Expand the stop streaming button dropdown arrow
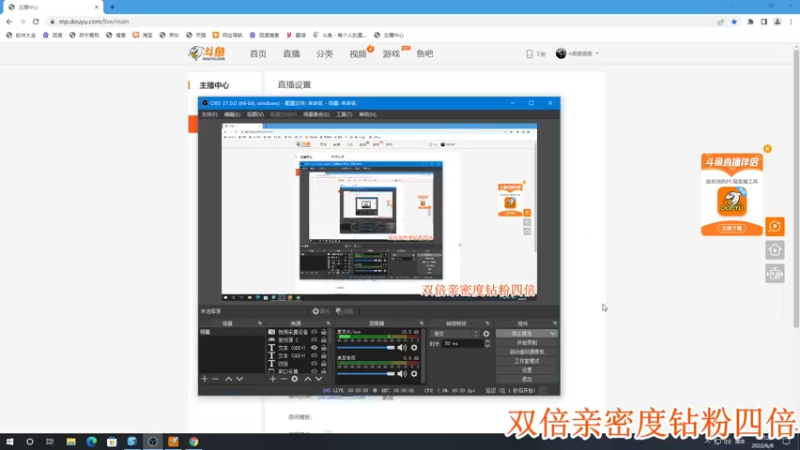 tap(553, 333)
